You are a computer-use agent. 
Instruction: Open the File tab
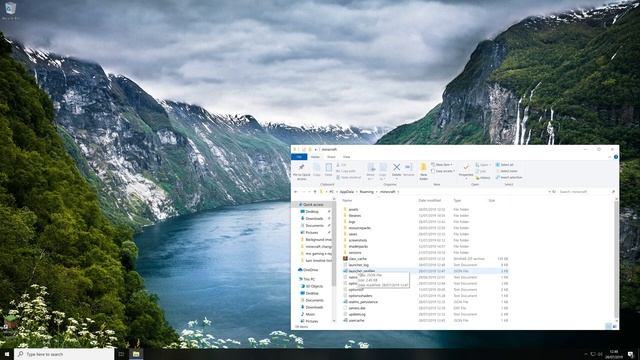coord(299,157)
